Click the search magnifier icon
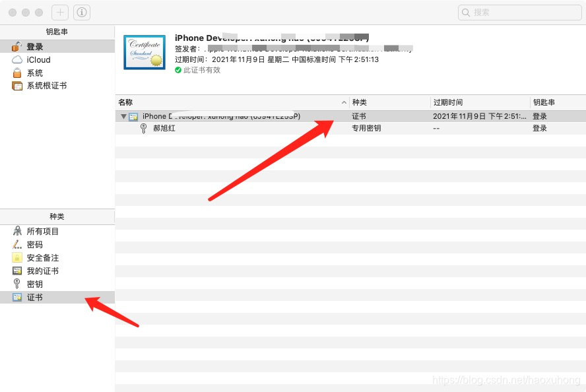Screen dimensions: 586x392 click(x=466, y=13)
